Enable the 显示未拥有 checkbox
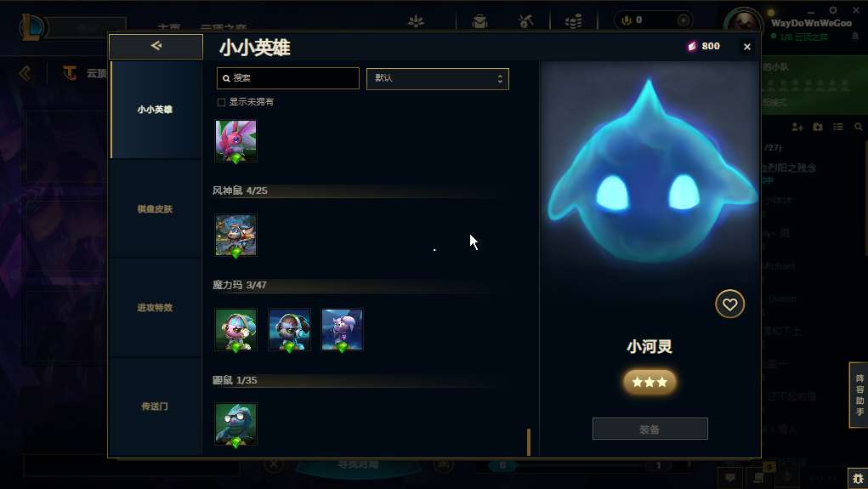The width and height of the screenshot is (868, 489). tap(221, 102)
